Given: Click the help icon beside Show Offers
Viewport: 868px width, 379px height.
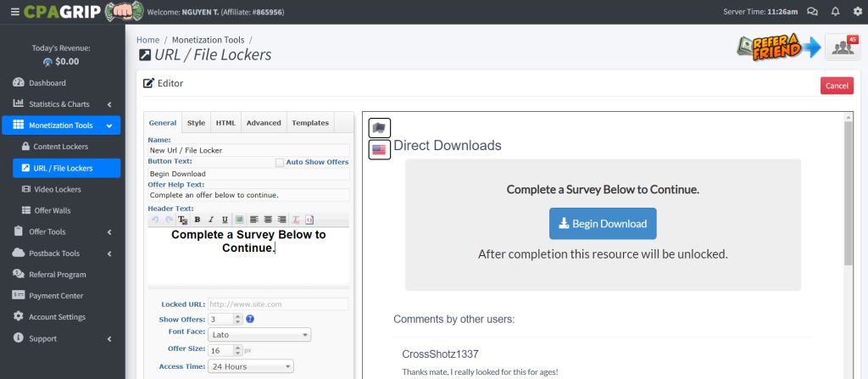Looking at the screenshot, I should 250,319.
